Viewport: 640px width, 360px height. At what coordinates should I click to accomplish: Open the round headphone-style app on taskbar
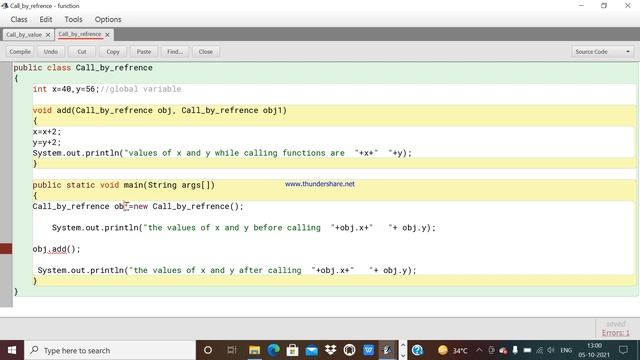(349, 350)
